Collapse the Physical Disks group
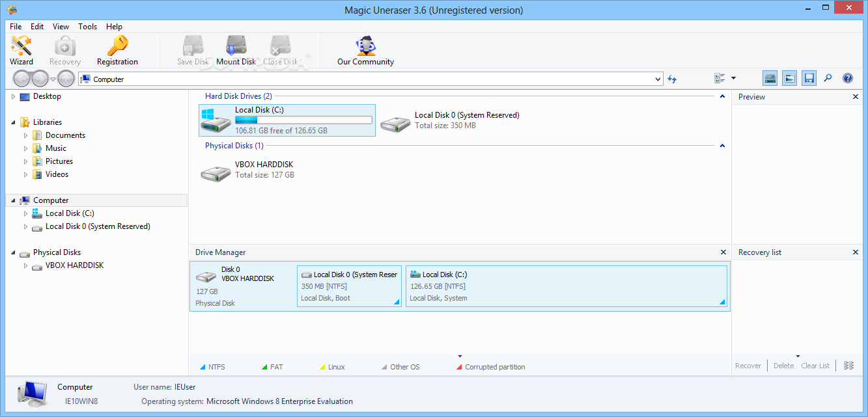Image resolution: width=868 pixels, height=417 pixels. (722, 146)
